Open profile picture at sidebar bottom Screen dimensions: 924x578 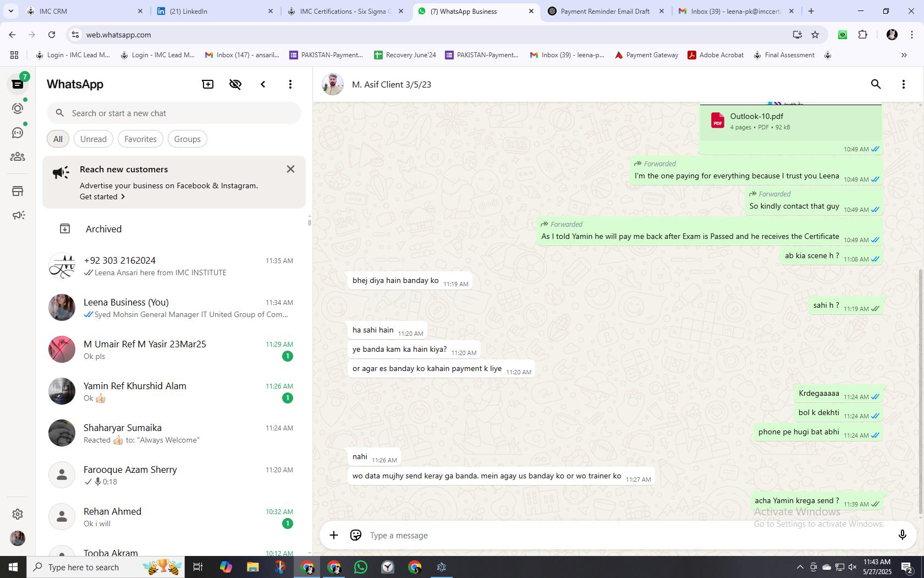[x=18, y=538]
